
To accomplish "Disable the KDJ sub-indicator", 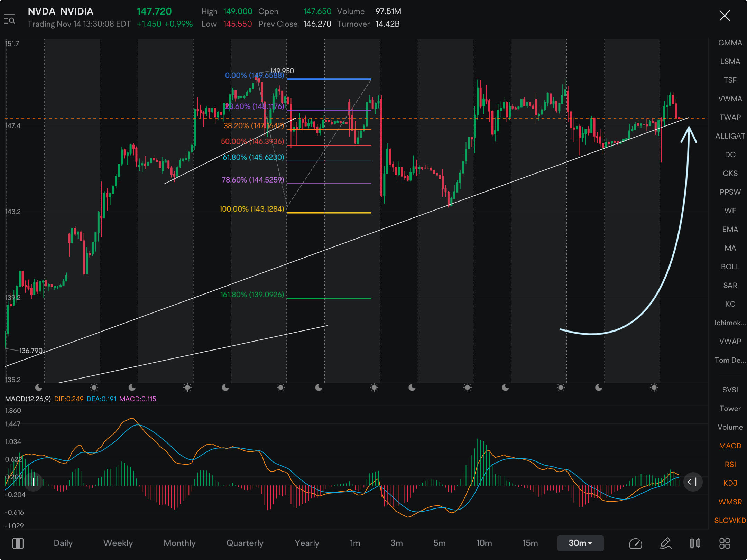I will click(730, 483).
